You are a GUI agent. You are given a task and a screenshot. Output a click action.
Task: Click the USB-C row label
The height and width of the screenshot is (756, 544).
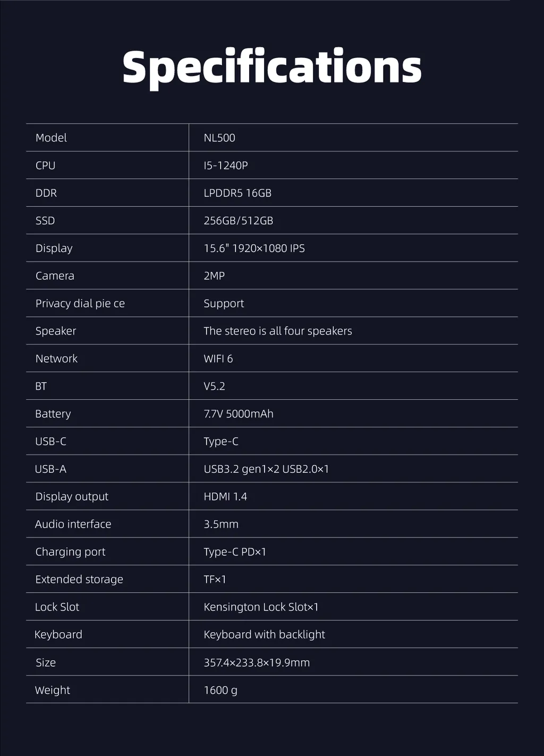pyautogui.click(x=51, y=441)
